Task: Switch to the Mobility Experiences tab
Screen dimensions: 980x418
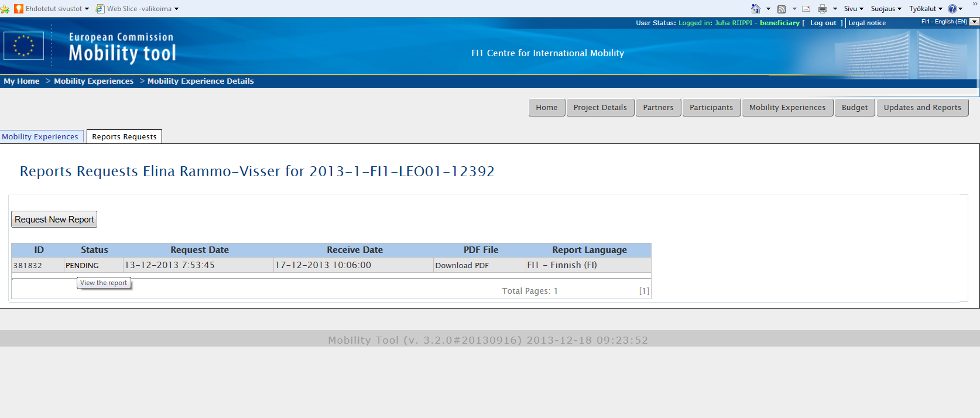Action: [x=40, y=136]
